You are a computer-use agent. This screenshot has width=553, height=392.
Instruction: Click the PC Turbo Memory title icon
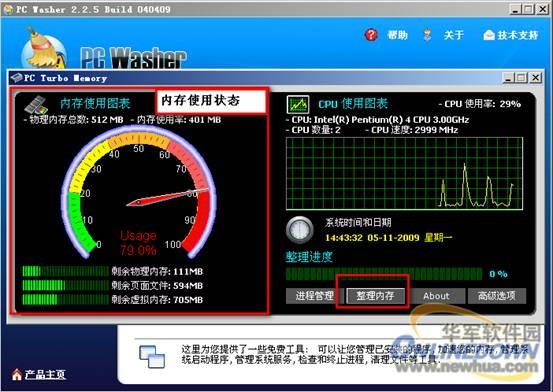point(16,78)
